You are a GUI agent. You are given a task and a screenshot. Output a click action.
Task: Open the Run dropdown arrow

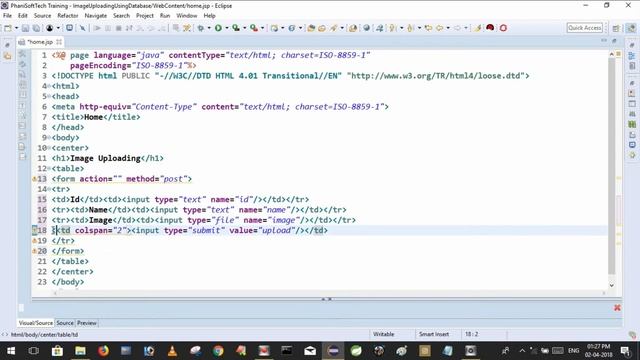[x=227, y=28]
